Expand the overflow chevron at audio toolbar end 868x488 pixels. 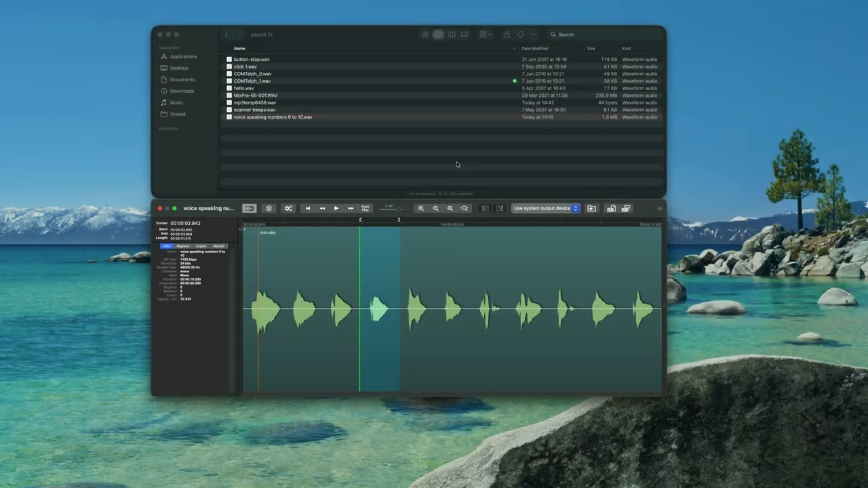point(659,208)
